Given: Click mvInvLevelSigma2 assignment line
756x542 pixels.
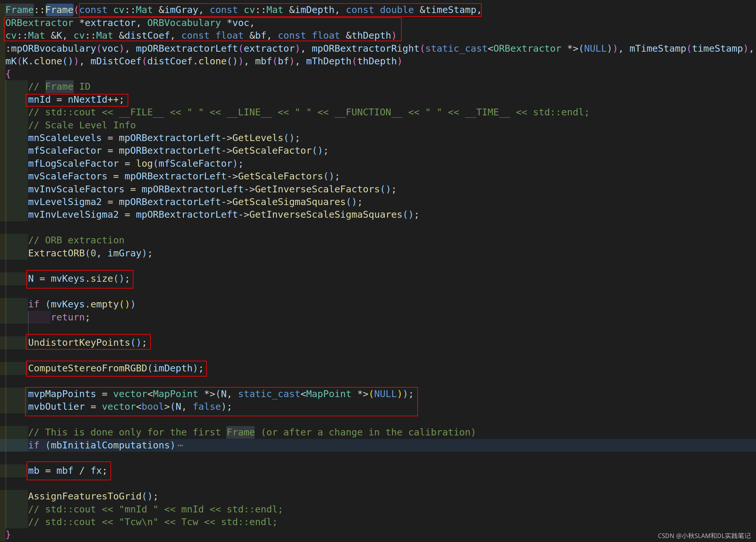Looking at the screenshot, I should (223, 214).
